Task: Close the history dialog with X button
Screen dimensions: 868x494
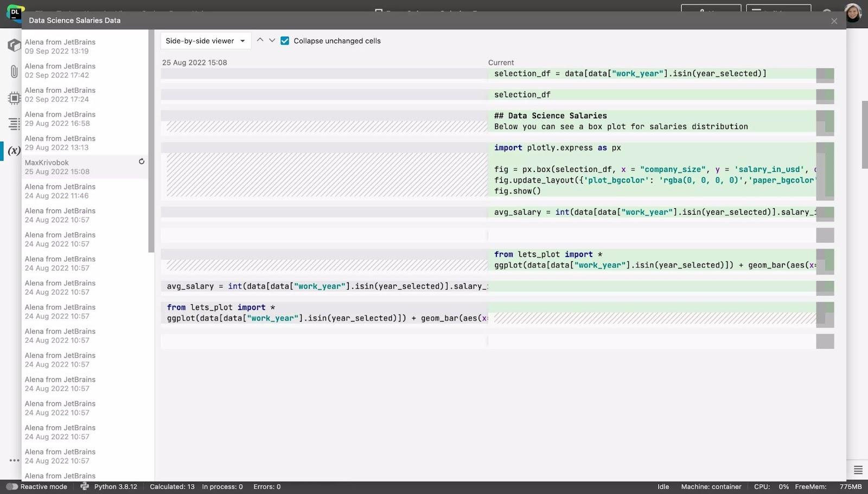Action: click(834, 21)
